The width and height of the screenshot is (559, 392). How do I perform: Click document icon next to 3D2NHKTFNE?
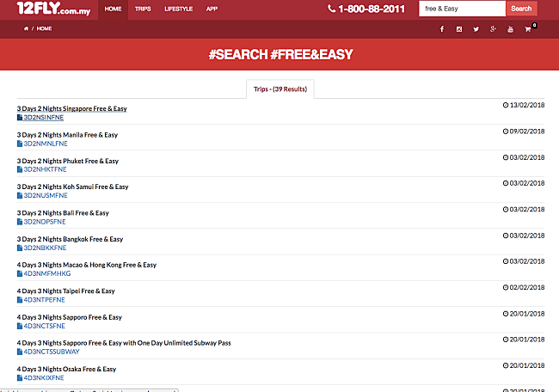[20, 169]
